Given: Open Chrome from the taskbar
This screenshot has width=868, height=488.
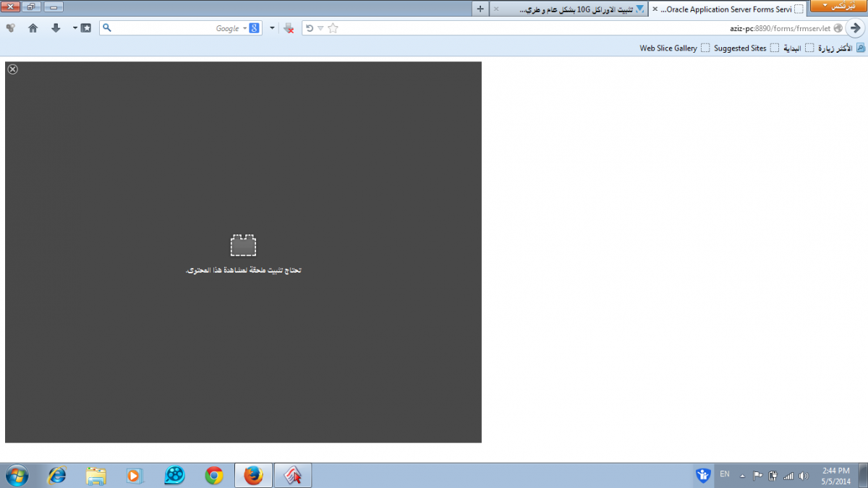Looking at the screenshot, I should click(x=213, y=475).
